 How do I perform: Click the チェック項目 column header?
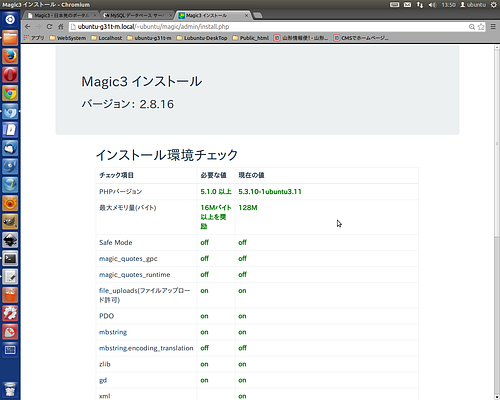(x=116, y=175)
